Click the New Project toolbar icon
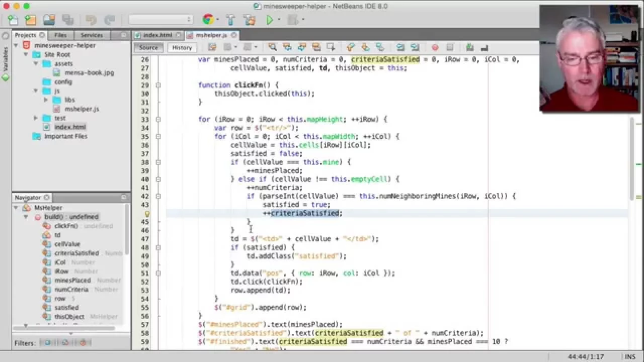Image resolution: width=644 pixels, height=362 pixels. [x=31, y=20]
